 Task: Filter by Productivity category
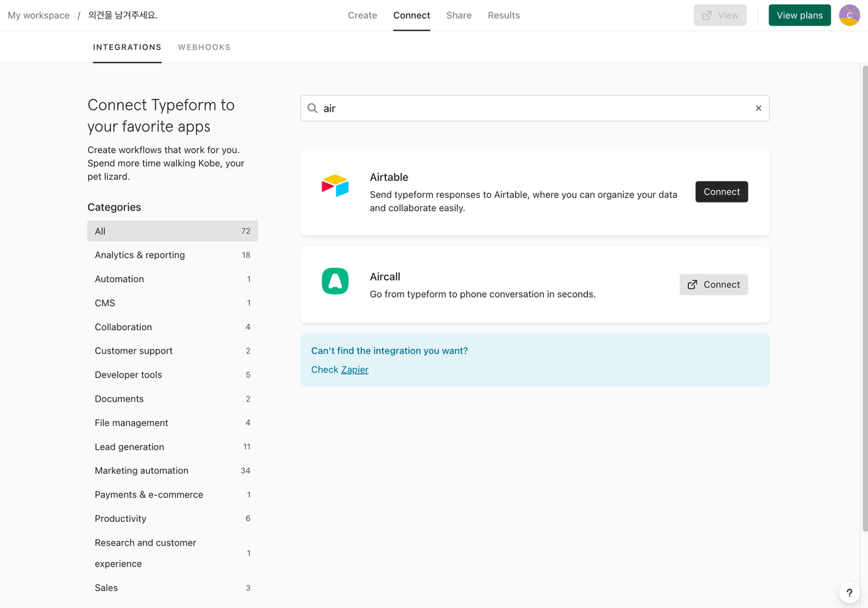pyautogui.click(x=172, y=519)
